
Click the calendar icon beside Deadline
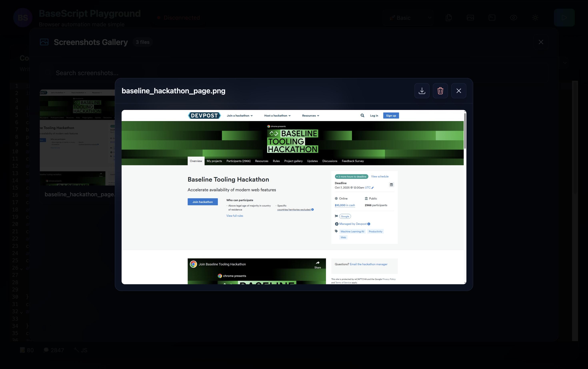click(x=391, y=185)
